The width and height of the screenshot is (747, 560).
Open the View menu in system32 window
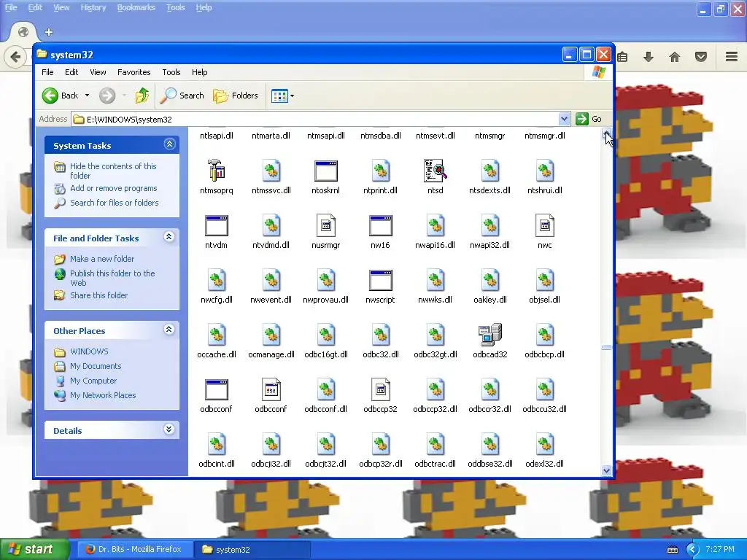tap(98, 72)
